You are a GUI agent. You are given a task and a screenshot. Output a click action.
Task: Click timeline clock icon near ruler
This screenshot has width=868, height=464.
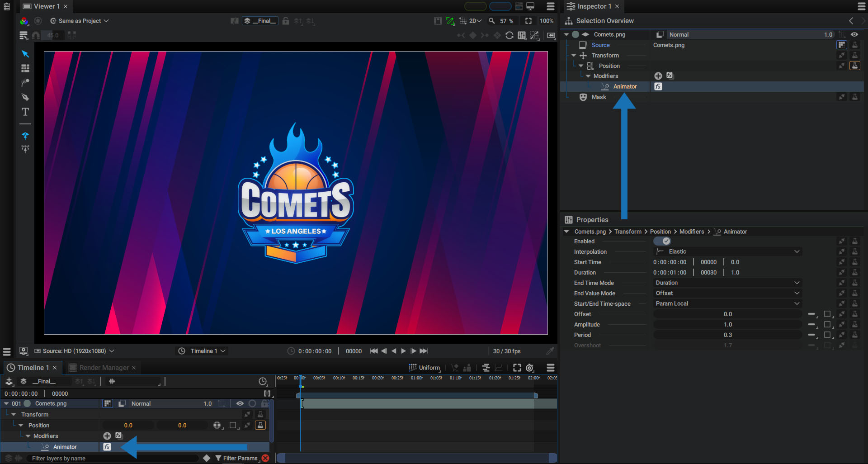click(x=263, y=382)
